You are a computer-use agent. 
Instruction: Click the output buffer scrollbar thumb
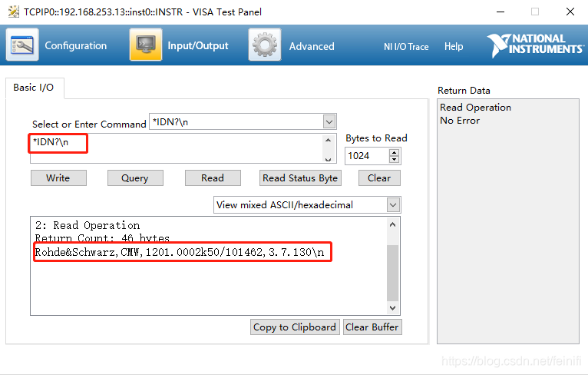tap(392, 273)
